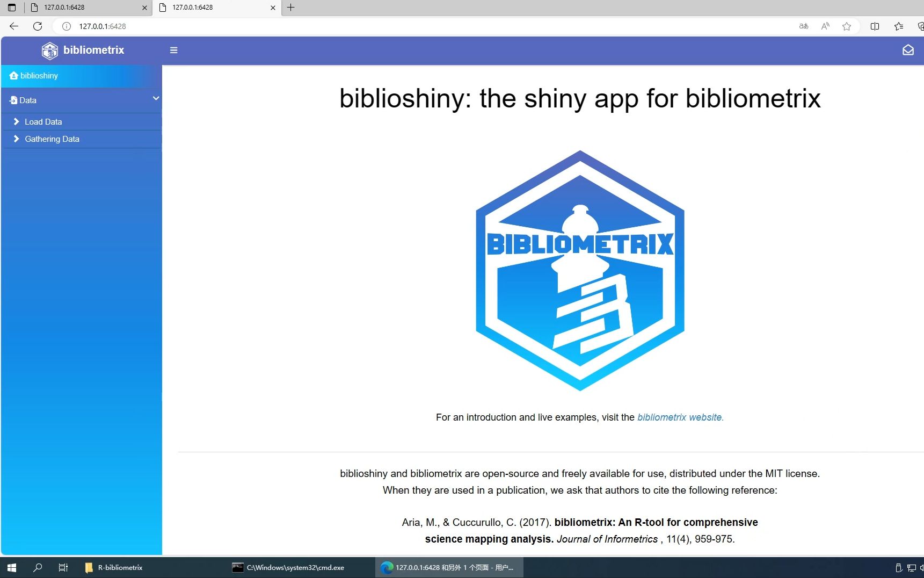Open the bibliometrix website link
The width and height of the screenshot is (924, 578).
pos(680,417)
